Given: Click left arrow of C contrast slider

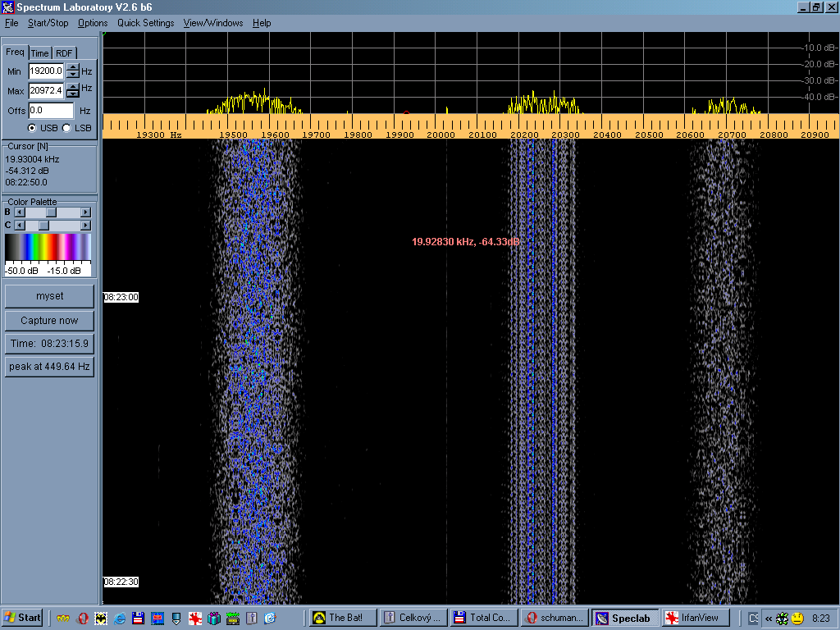Looking at the screenshot, I should [20, 226].
